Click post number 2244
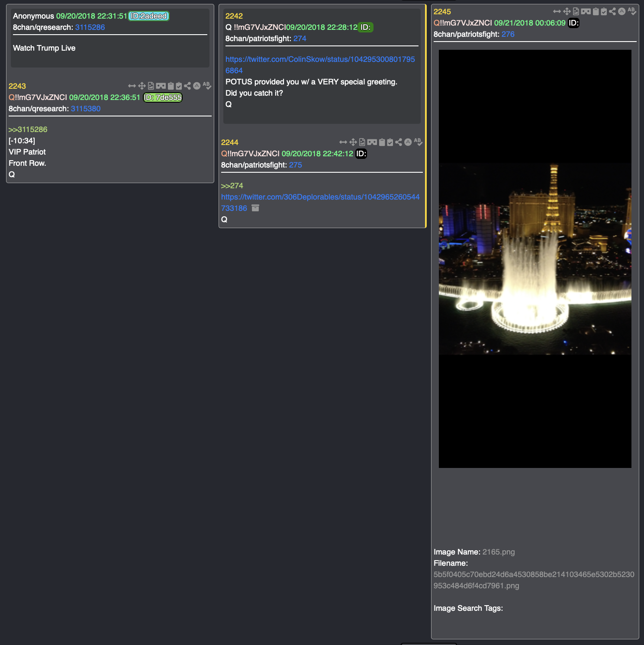The height and width of the screenshot is (645, 644). click(x=230, y=142)
